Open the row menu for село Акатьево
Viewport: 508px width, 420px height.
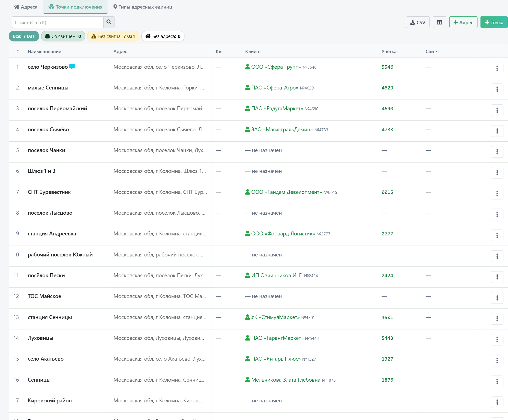tap(497, 361)
